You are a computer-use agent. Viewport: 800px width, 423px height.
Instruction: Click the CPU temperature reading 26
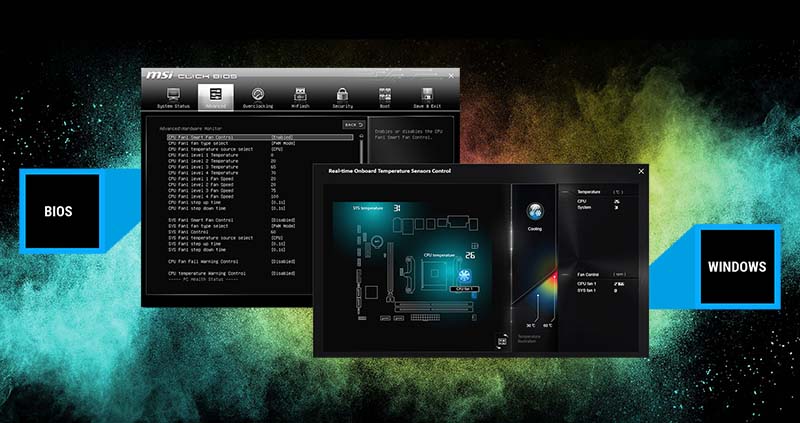[470, 255]
